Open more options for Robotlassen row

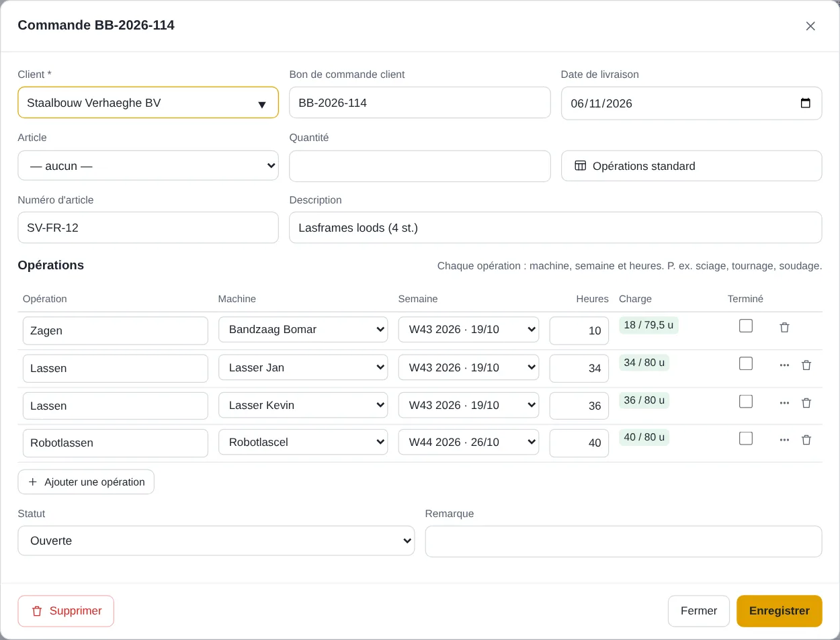pos(784,440)
